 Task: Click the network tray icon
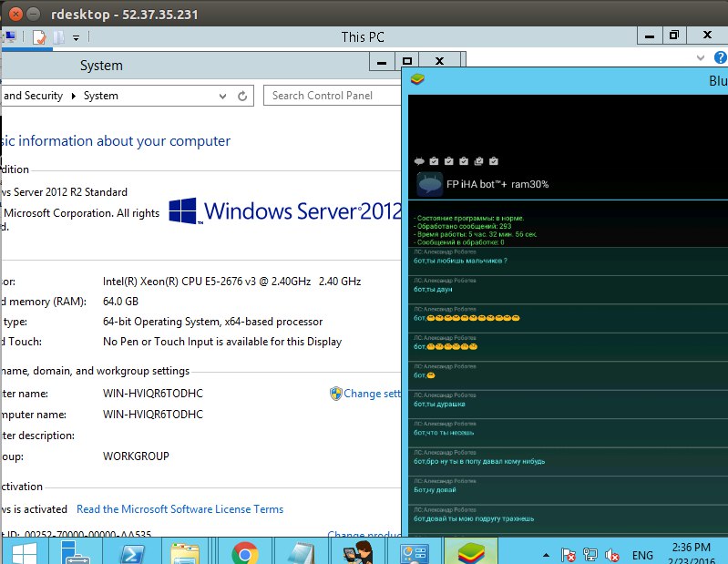[590, 555]
